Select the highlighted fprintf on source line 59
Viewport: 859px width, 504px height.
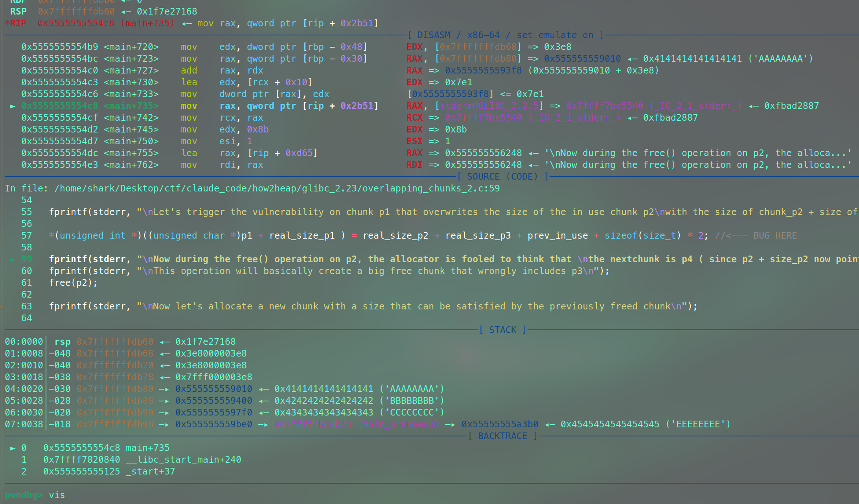click(454, 259)
